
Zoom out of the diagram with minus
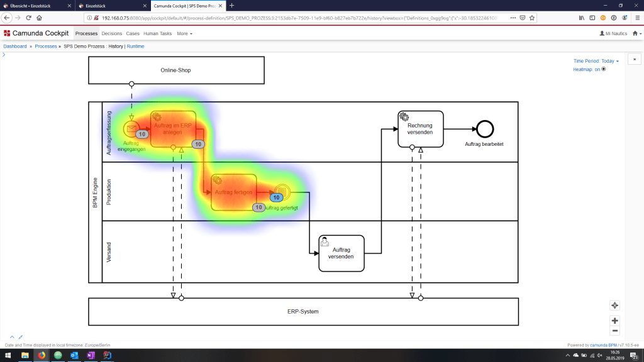tap(614, 331)
